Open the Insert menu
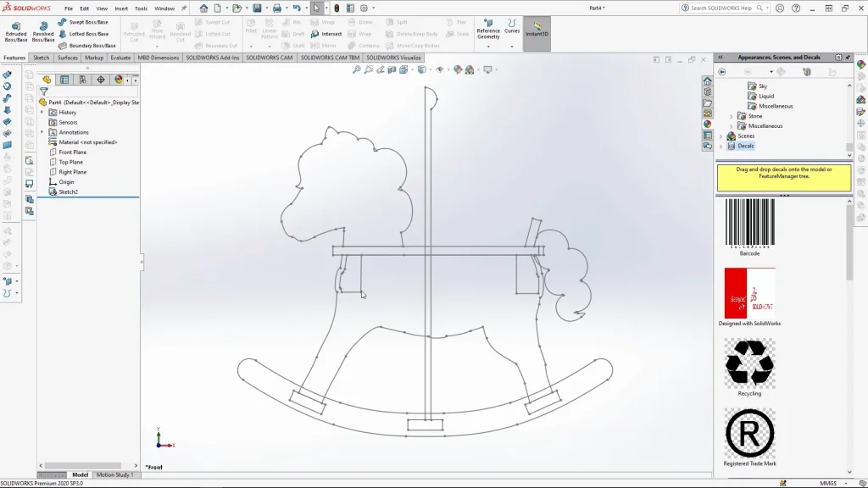Screen dimensions: 868x488 click(121, 8)
